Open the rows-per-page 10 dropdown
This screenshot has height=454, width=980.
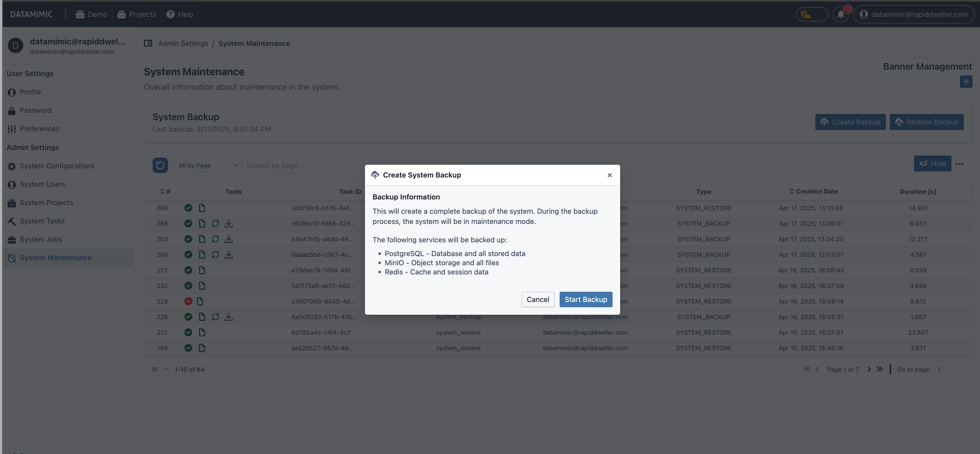(x=159, y=369)
